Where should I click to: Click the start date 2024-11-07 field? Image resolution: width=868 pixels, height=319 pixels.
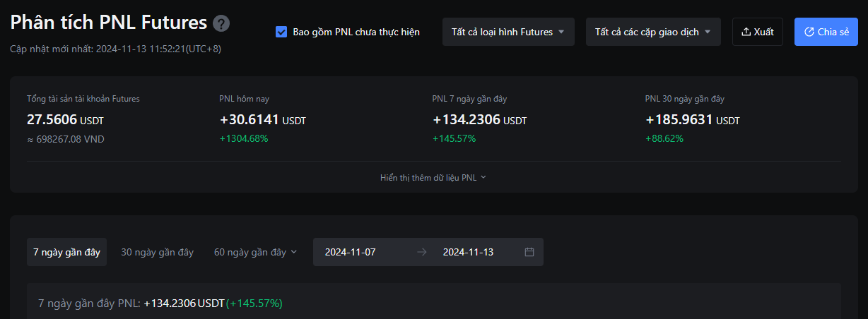(x=350, y=252)
